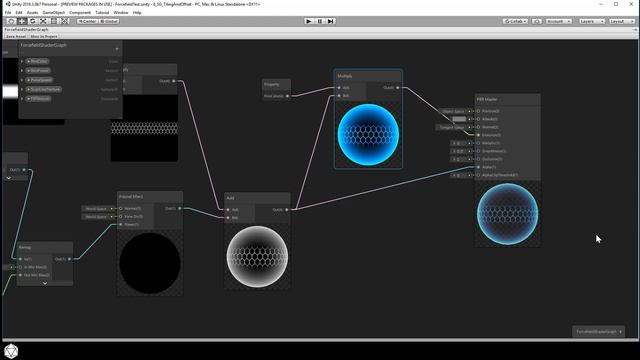Open the Window menu
The height and width of the screenshot is (360, 640).
point(121,13)
